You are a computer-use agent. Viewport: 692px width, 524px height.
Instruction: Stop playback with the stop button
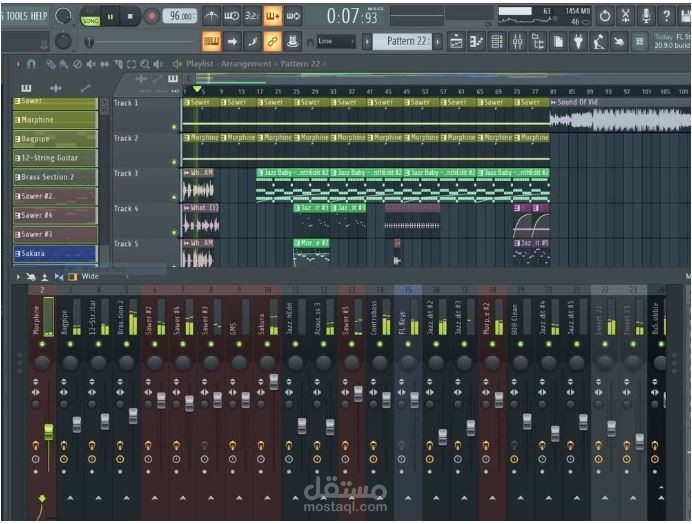point(130,17)
